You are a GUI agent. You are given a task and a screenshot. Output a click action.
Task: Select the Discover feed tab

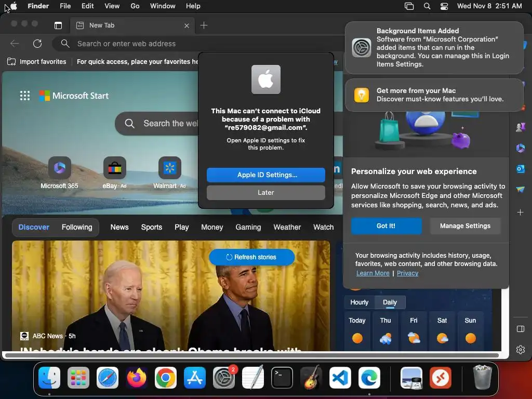34,227
